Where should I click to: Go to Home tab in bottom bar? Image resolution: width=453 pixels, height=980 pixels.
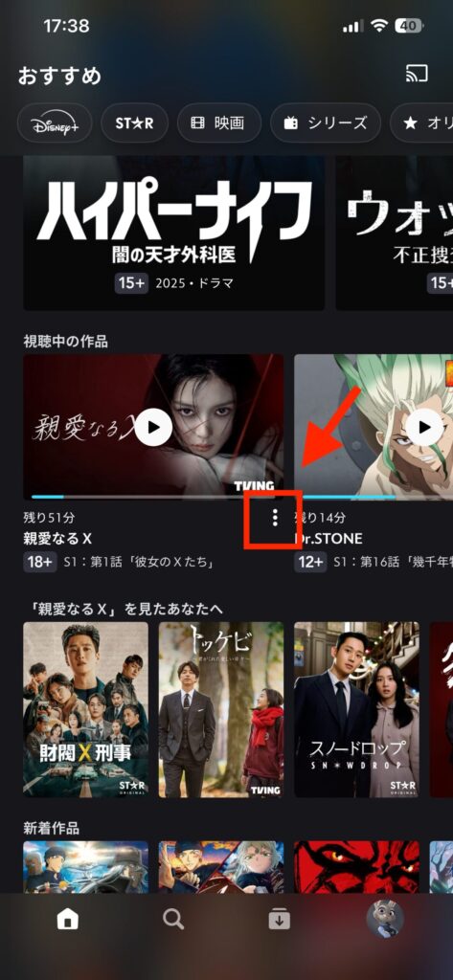pyautogui.click(x=68, y=919)
